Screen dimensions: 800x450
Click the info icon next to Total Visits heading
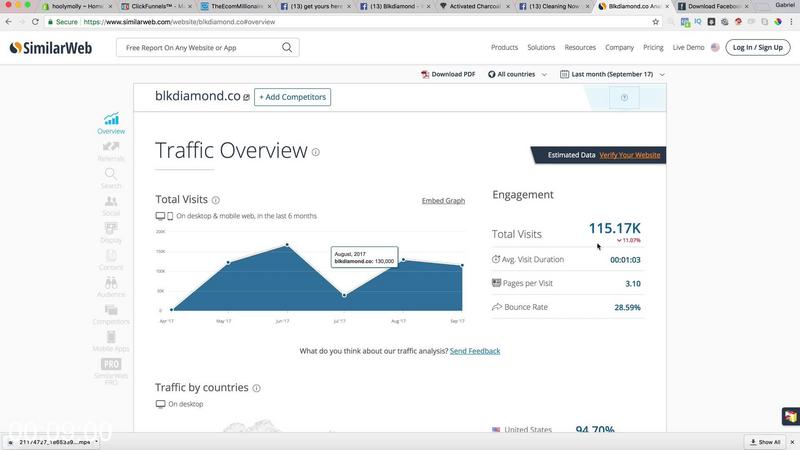pyautogui.click(x=216, y=200)
